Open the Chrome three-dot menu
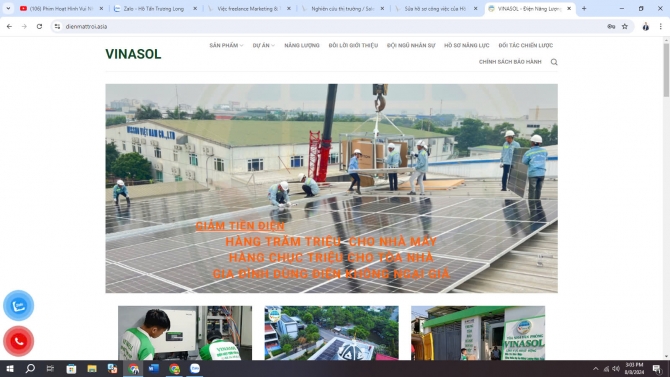The width and height of the screenshot is (670, 377). [x=661, y=27]
